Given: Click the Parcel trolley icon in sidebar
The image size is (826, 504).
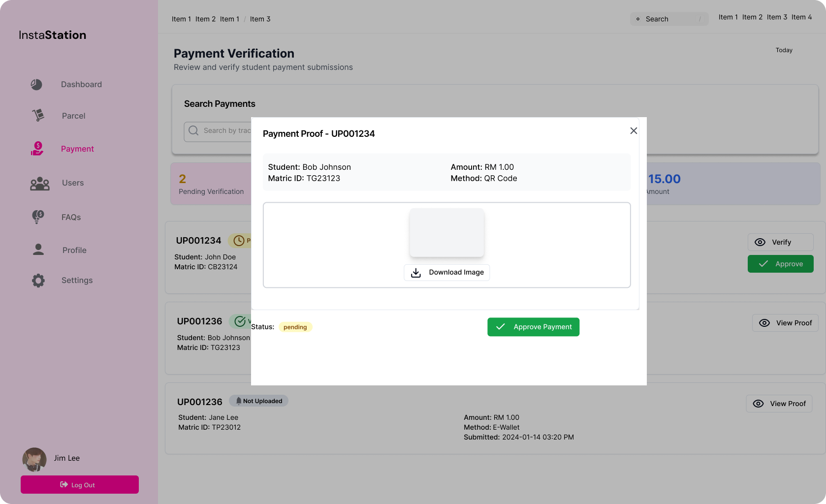Looking at the screenshot, I should click(38, 116).
